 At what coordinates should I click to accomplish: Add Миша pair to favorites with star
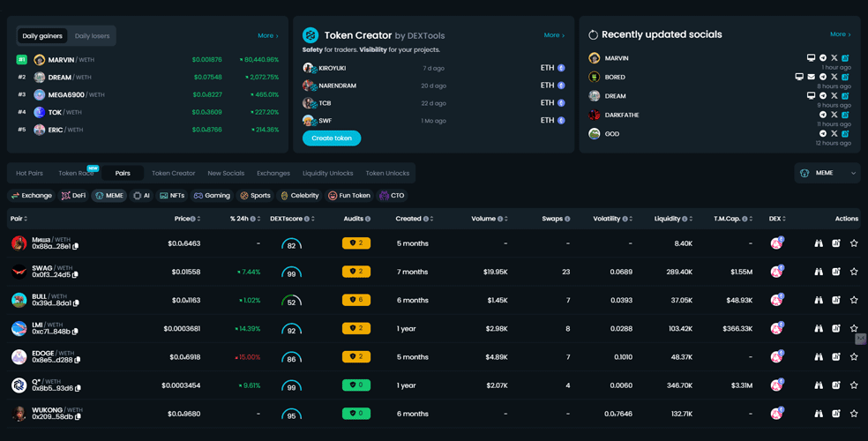click(x=854, y=243)
